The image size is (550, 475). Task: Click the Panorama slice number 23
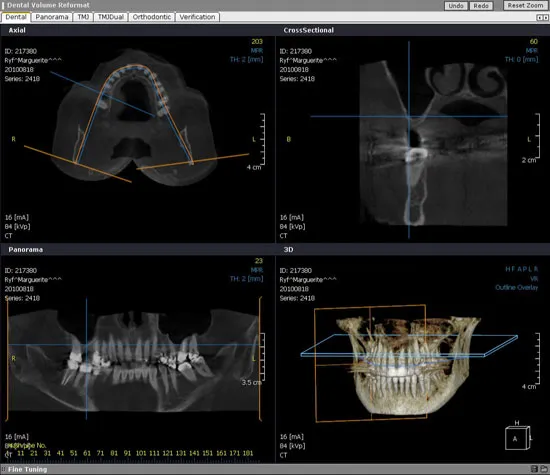pos(259,261)
